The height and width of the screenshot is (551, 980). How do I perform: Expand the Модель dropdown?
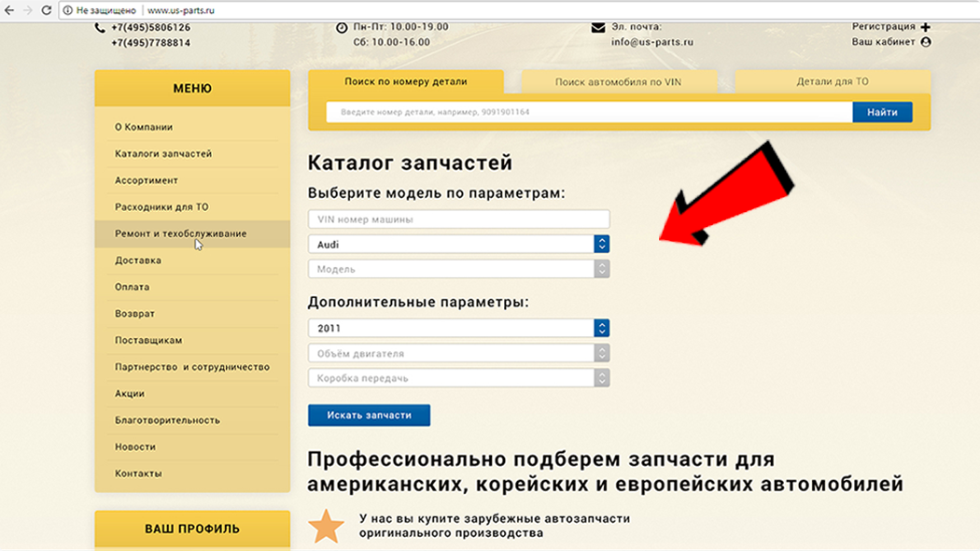point(459,269)
